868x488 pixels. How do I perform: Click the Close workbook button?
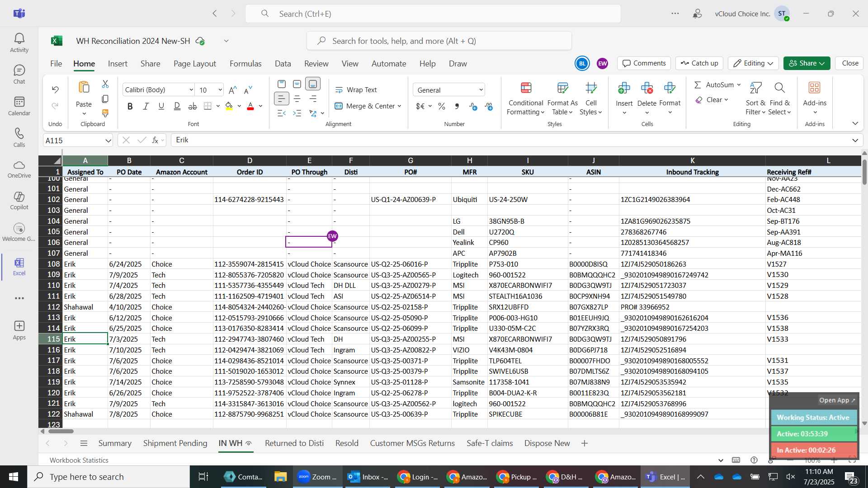(x=850, y=63)
